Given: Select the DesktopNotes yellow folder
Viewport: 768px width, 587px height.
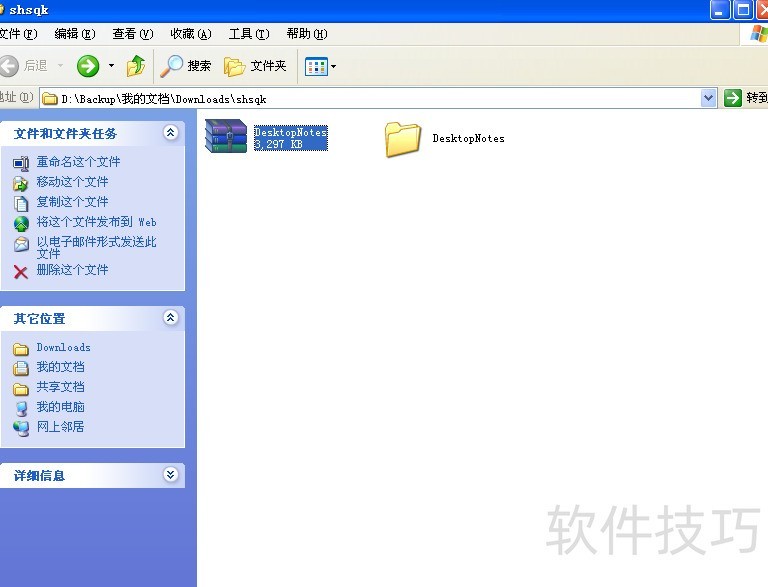Looking at the screenshot, I should click(403, 139).
